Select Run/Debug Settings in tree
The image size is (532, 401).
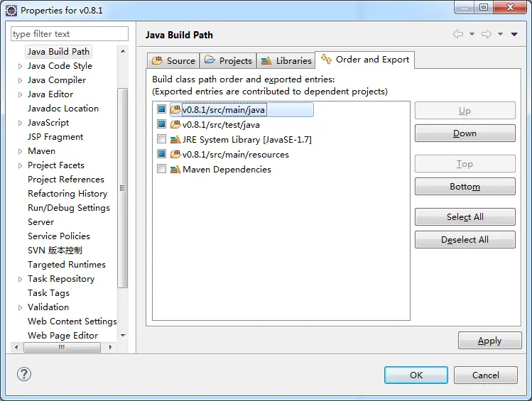(69, 208)
